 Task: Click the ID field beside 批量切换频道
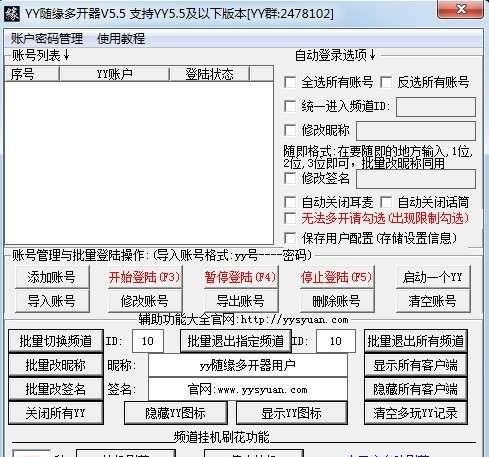pyautogui.click(x=148, y=341)
